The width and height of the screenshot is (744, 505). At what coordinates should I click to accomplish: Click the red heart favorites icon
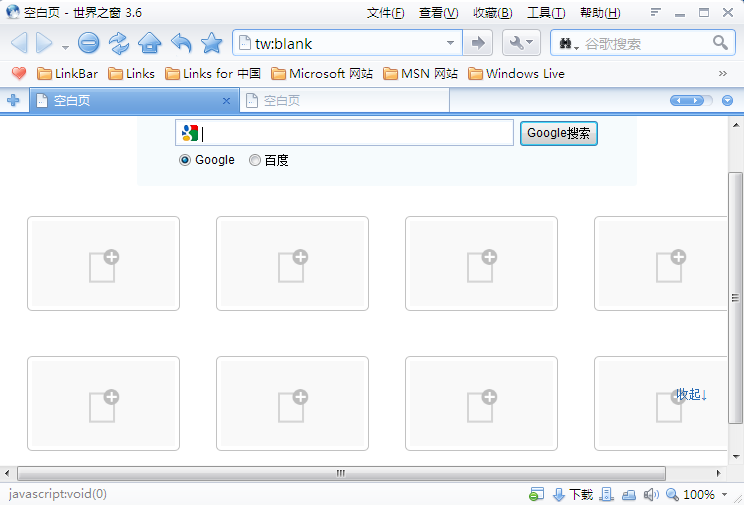[19, 74]
